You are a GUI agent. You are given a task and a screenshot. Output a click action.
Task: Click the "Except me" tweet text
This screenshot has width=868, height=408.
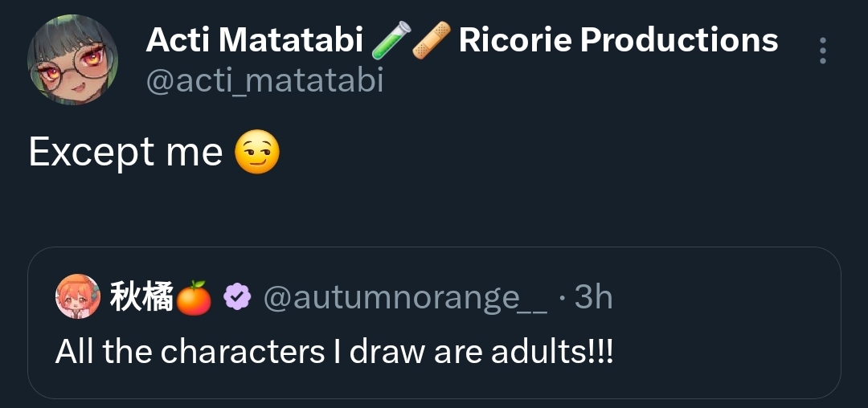pyautogui.click(x=125, y=153)
